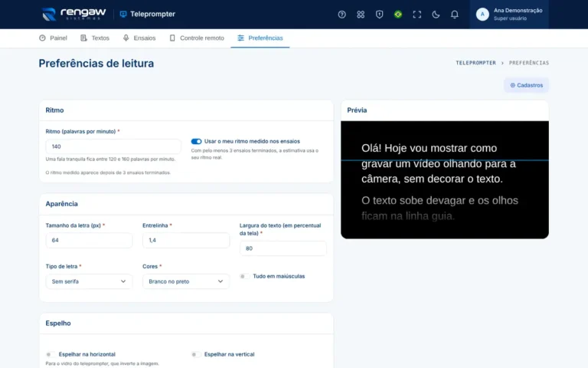Image resolution: width=588 pixels, height=368 pixels.
Task: Open the help question mark icon
Action: pyautogui.click(x=341, y=15)
